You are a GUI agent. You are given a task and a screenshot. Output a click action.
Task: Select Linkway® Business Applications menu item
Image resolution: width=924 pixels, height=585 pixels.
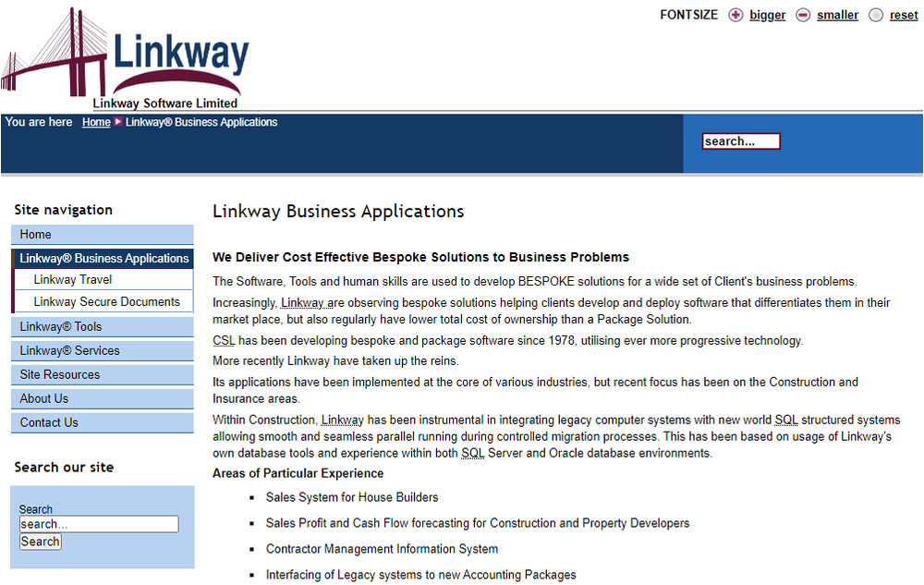(x=103, y=259)
